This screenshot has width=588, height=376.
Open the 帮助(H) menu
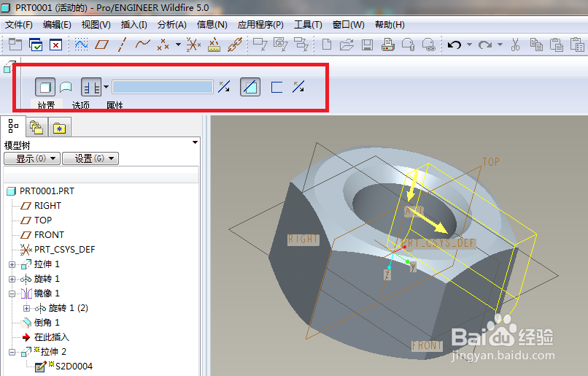pyautogui.click(x=390, y=25)
